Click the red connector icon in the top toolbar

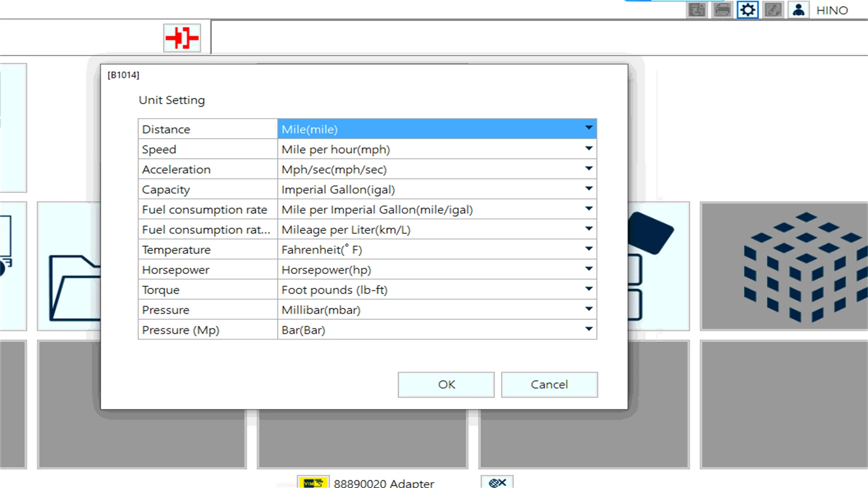[182, 38]
